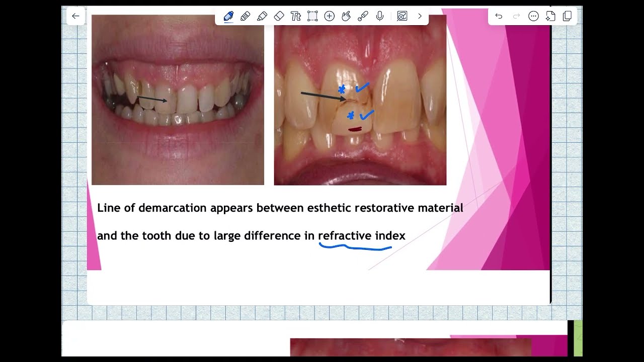
Task: Select the laser pointer tool
Action: tap(363, 16)
